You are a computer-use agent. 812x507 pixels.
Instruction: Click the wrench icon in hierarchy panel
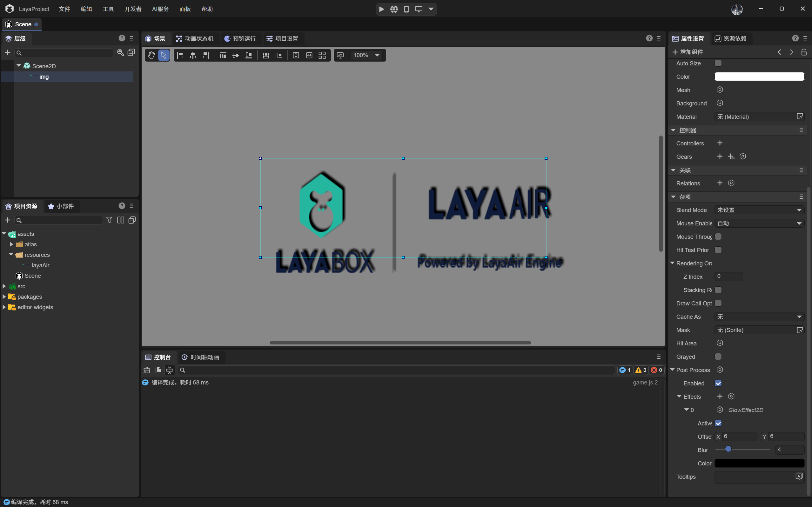120,52
